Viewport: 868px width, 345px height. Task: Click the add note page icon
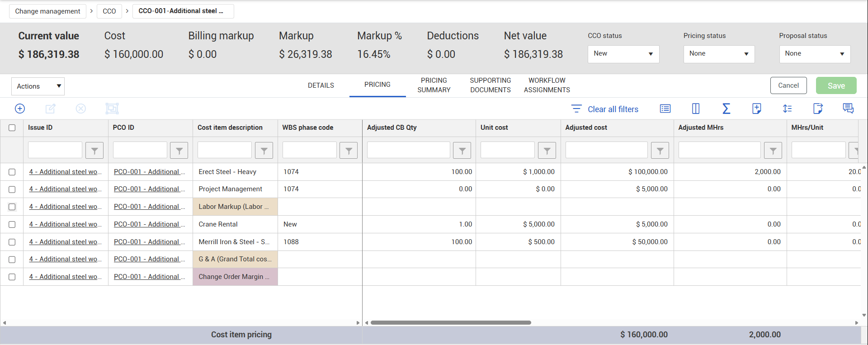coord(757,109)
